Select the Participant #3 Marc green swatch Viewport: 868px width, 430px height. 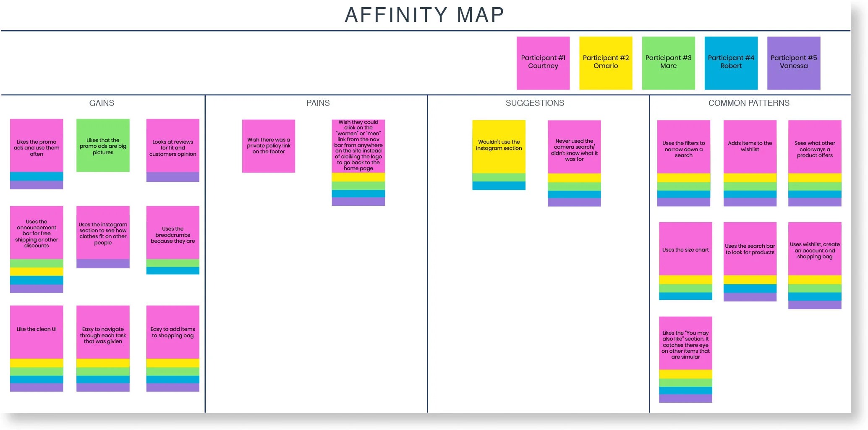tap(668, 63)
